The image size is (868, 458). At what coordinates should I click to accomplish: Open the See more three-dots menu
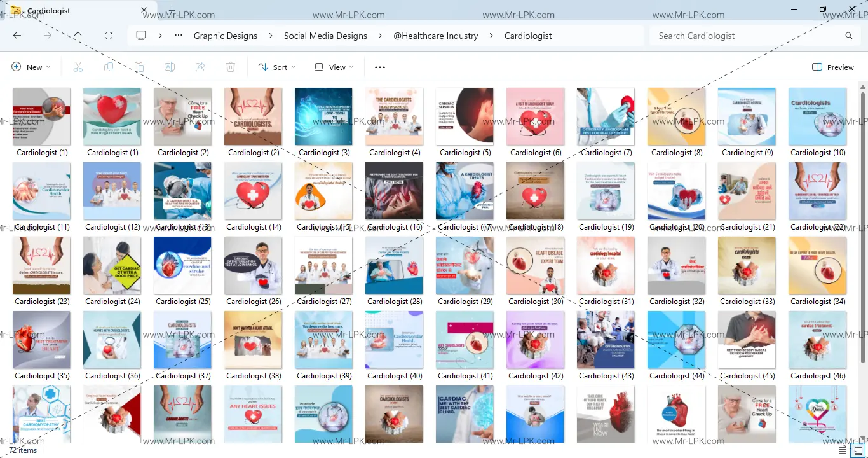(380, 67)
